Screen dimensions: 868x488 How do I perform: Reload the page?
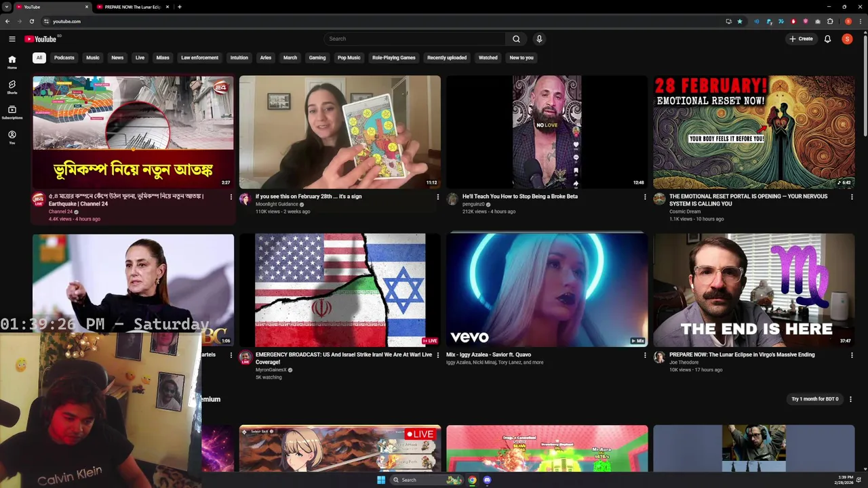click(x=31, y=21)
